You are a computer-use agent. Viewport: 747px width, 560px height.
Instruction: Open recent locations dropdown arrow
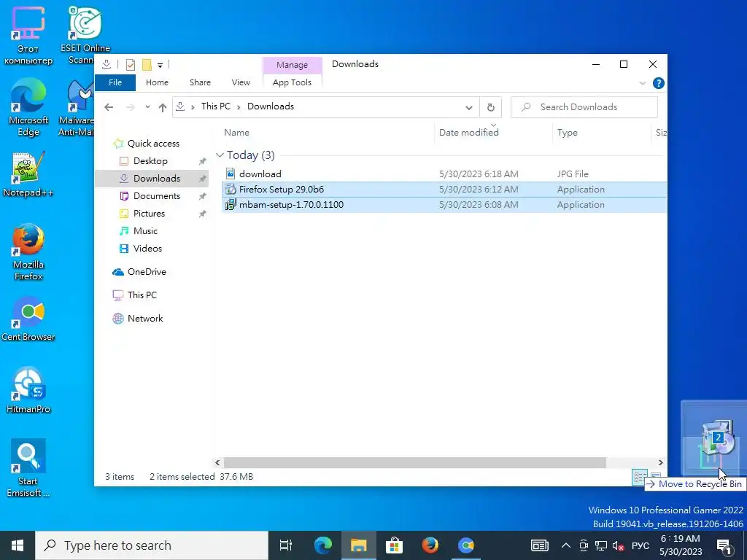pos(147,107)
